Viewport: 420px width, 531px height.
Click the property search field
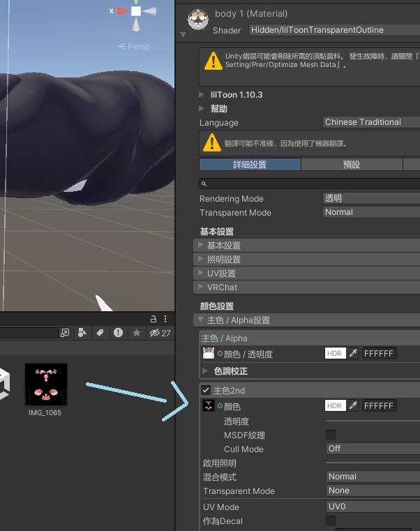309,184
